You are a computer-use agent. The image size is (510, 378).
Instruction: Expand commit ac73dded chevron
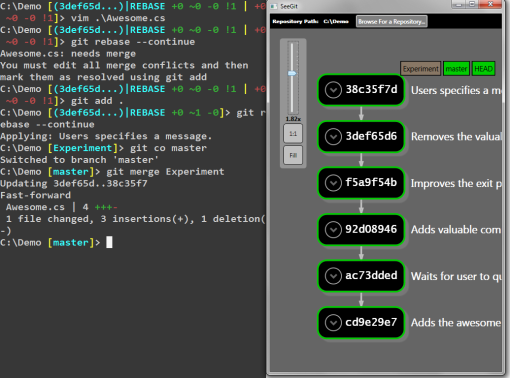pyautogui.click(x=333, y=276)
